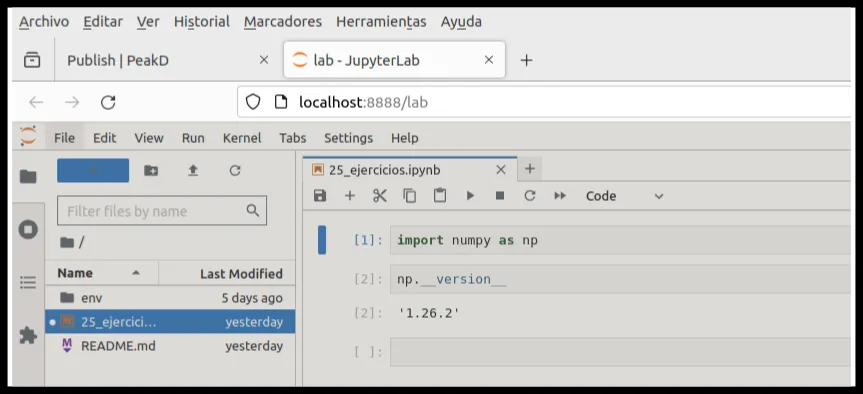Run the selected cell with the play icon

(470, 196)
